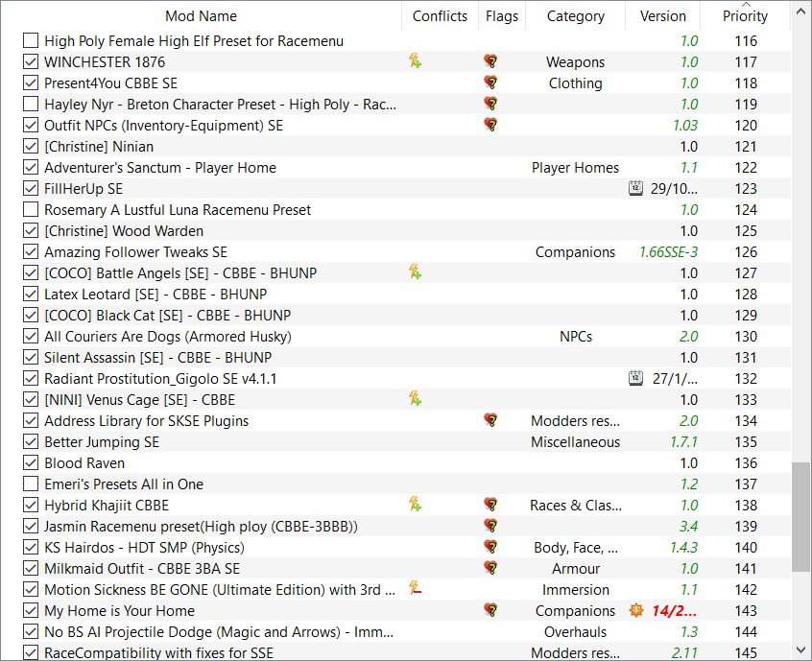Click the NPCs category cell

pyautogui.click(x=576, y=337)
